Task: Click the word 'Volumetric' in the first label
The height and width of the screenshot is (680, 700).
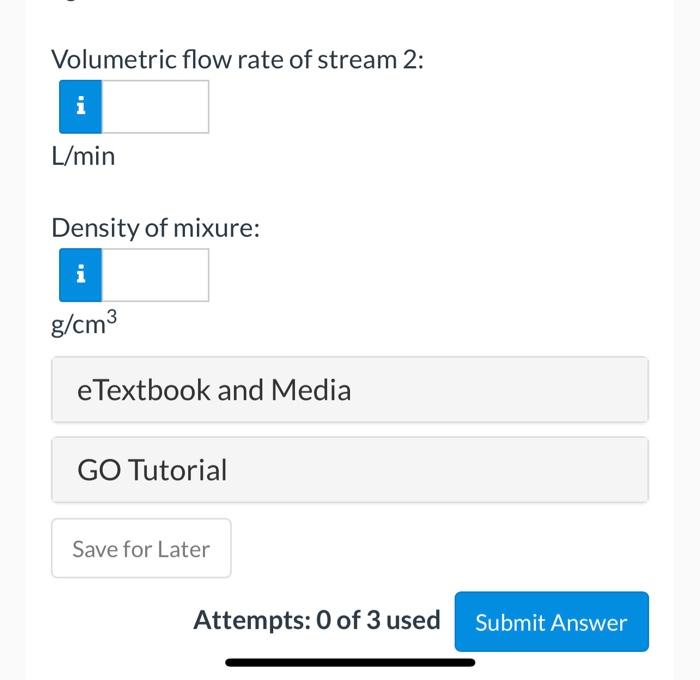Action: (x=114, y=60)
